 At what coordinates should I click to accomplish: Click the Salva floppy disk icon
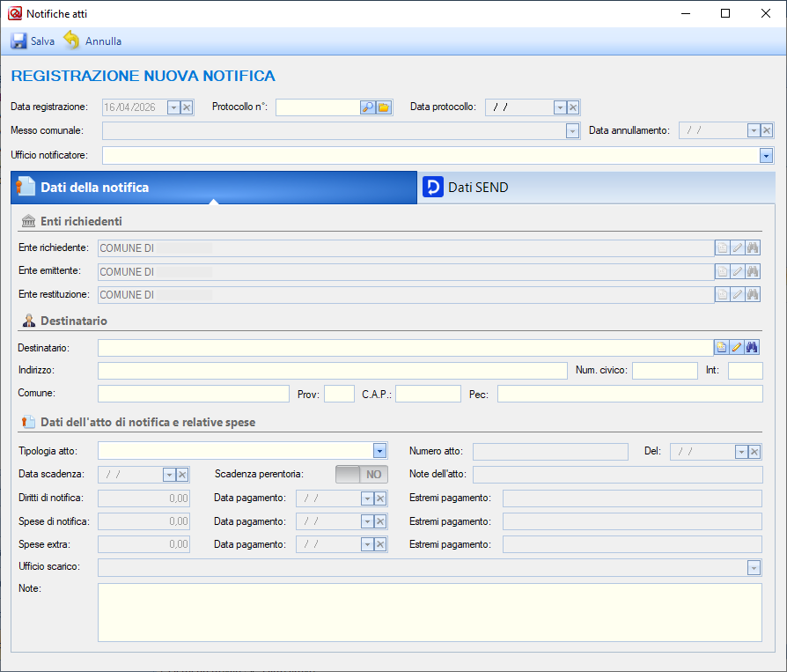18,41
